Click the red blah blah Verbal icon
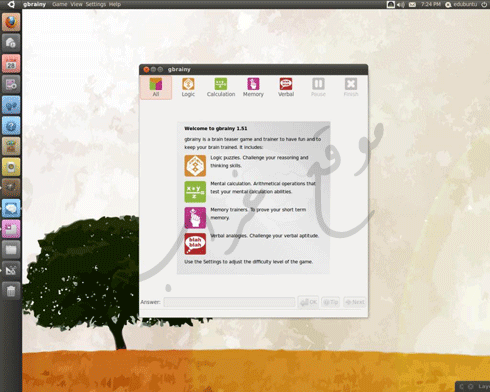This screenshot has width=490, height=392. (195, 244)
